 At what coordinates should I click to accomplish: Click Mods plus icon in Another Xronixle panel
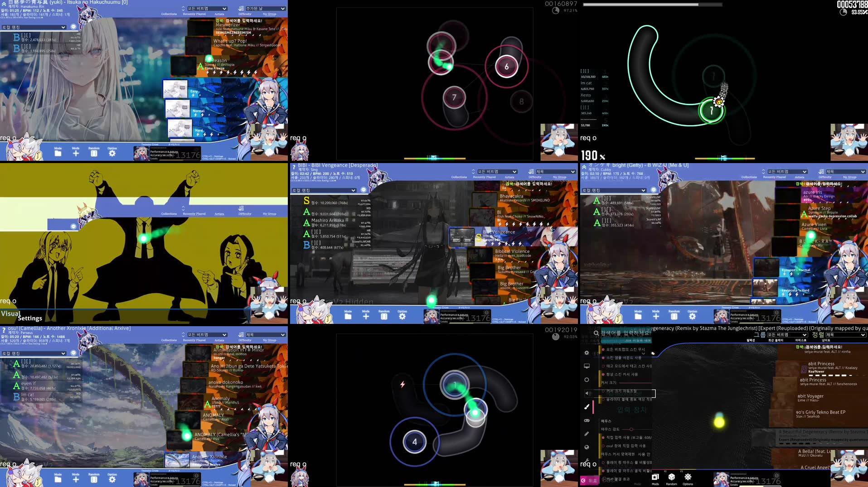tap(76, 479)
